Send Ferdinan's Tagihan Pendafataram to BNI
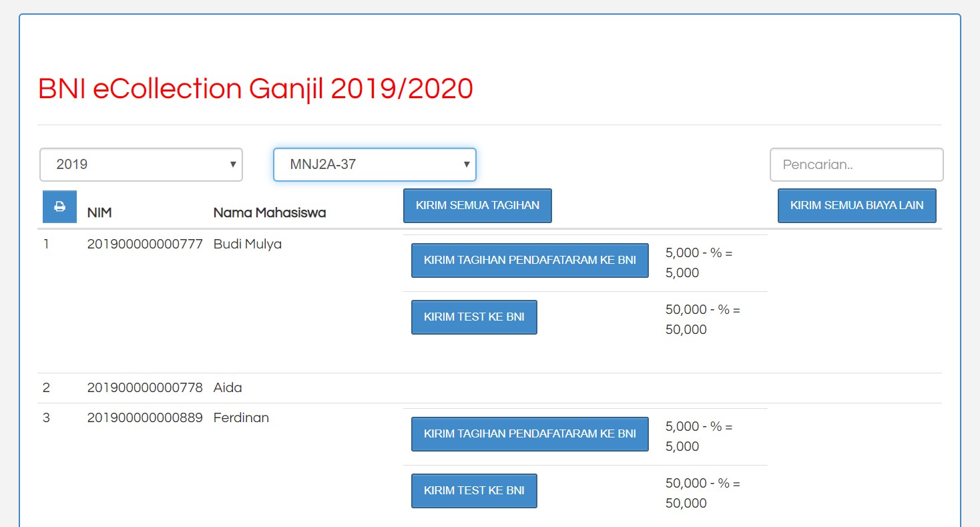 tap(529, 434)
